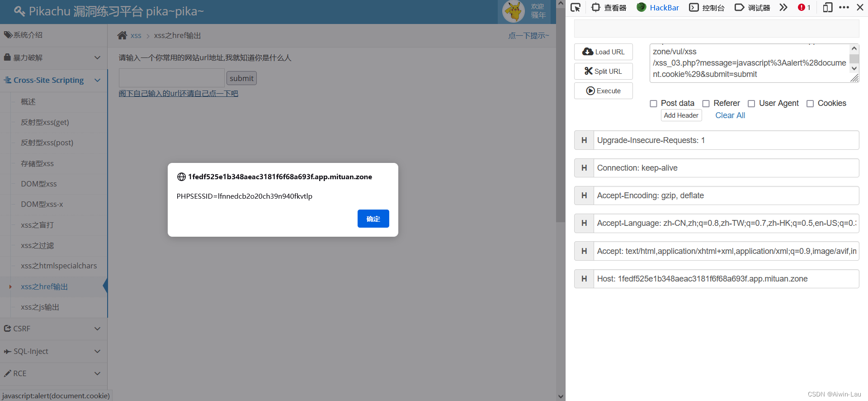
Task: Open xss之htmlspecialchars sidebar item
Action: pyautogui.click(x=59, y=266)
